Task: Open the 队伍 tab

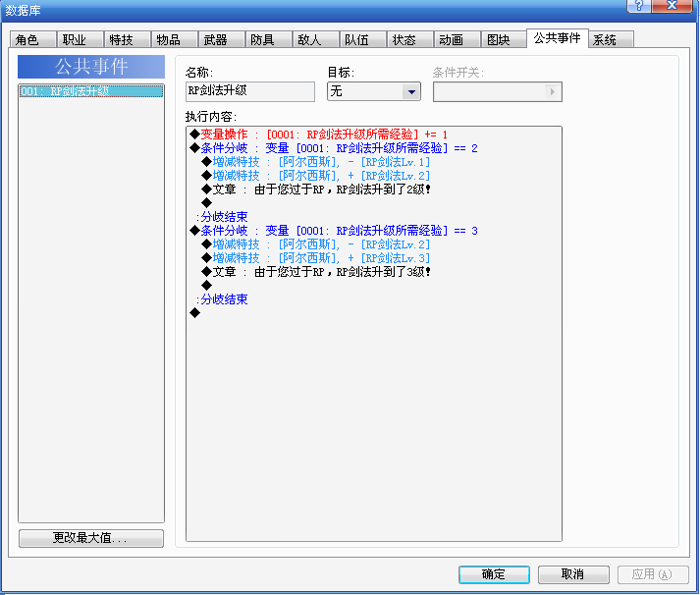Action: tap(363, 39)
